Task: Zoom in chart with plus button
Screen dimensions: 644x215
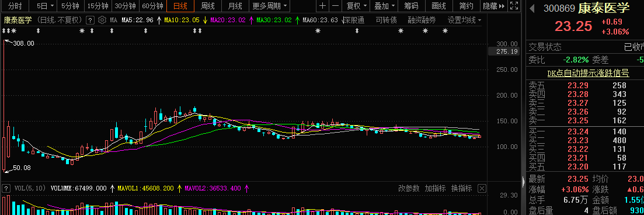Action: pyautogui.click(x=323, y=6)
